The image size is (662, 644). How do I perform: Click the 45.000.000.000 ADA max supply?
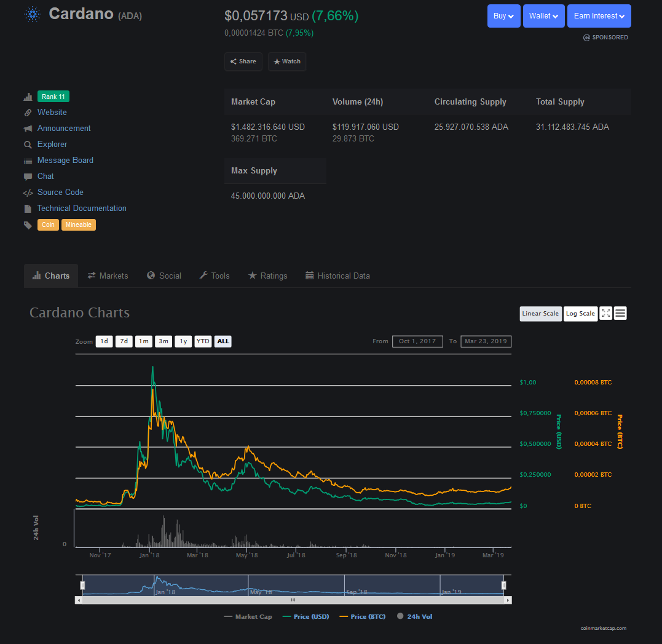point(267,196)
